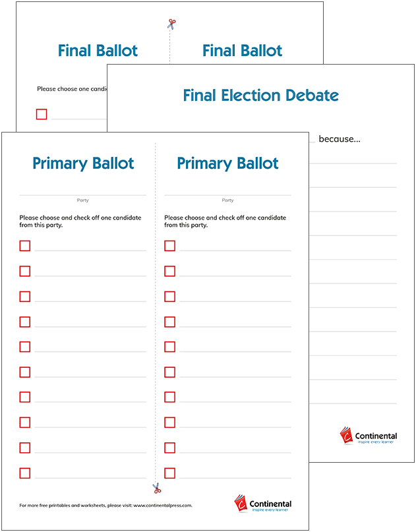The image size is (416, 532).
Task: Tick the last checkbox in the right Primary Ballot column
Action: click(169, 473)
